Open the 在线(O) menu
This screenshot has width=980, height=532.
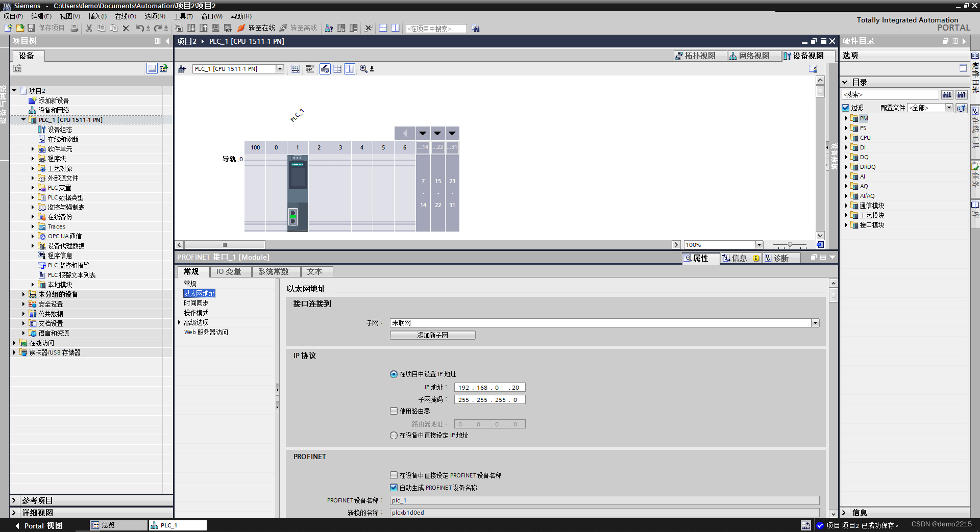(x=126, y=16)
